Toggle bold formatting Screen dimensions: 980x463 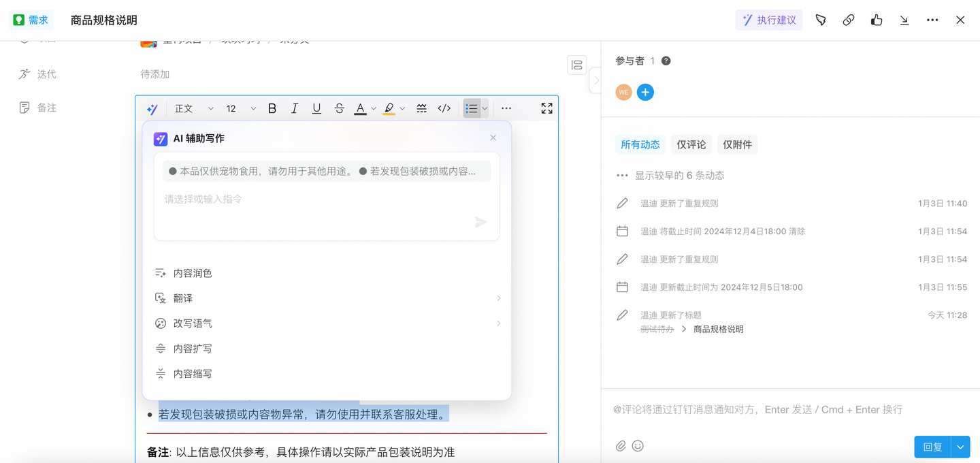click(x=272, y=108)
